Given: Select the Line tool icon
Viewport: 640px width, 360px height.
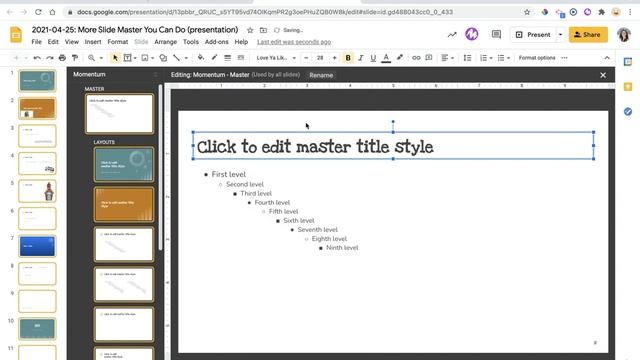Looking at the screenshot, I should 176,58.
